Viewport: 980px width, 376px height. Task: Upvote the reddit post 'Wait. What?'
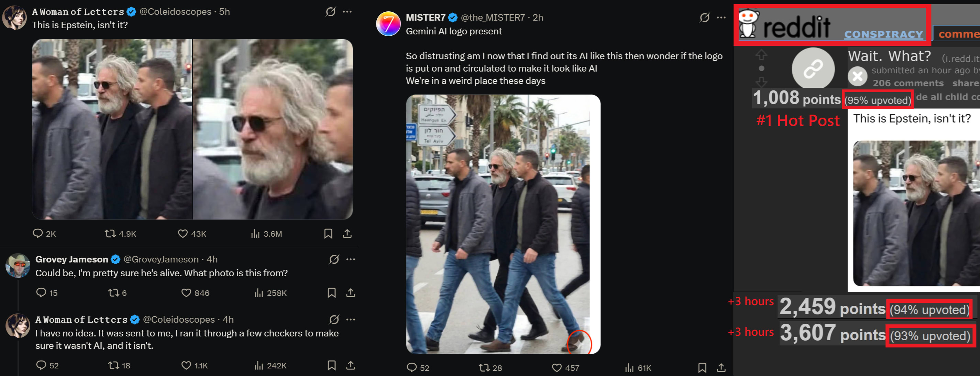761,55
